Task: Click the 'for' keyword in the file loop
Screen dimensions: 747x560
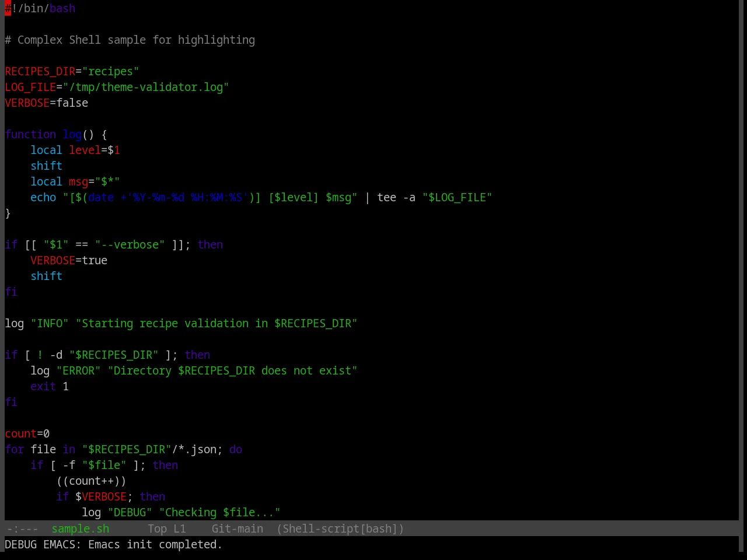Action: 15,449
